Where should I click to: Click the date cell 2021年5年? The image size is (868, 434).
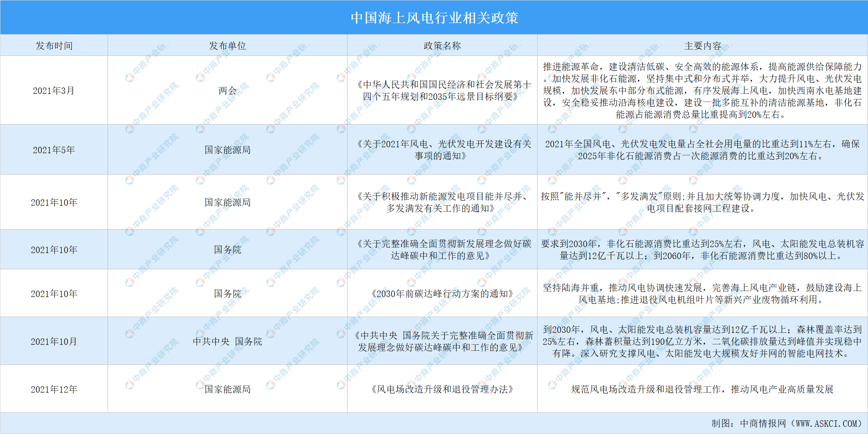point(54,150)
